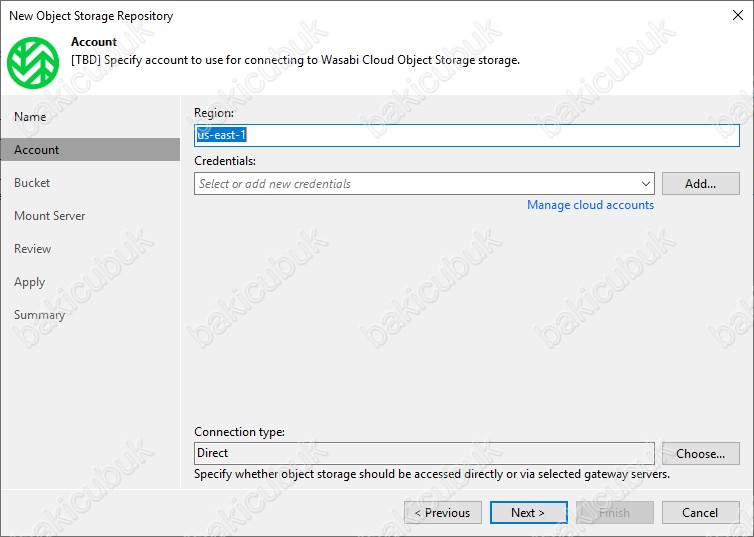Go to the Summary step
The image size is (754, 537).
point(39,315)
